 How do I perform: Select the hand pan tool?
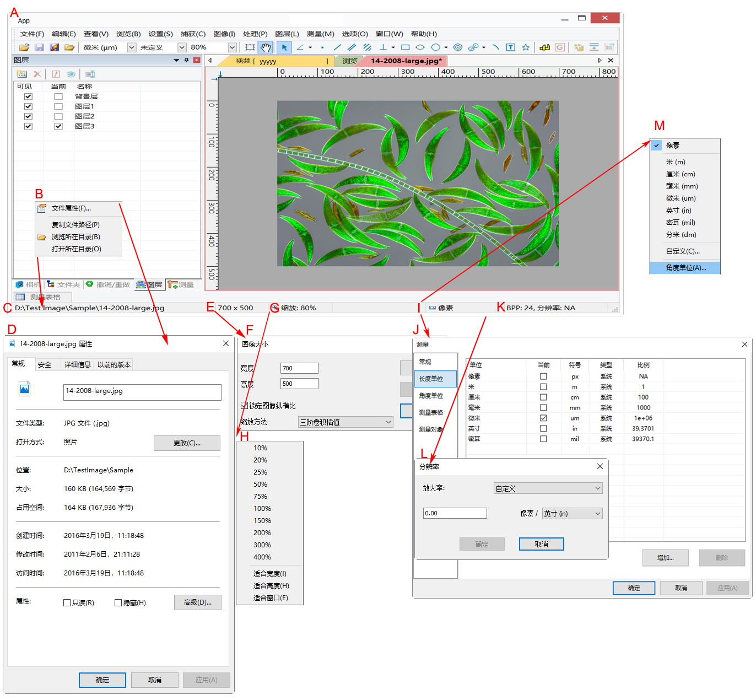[266, 47]
